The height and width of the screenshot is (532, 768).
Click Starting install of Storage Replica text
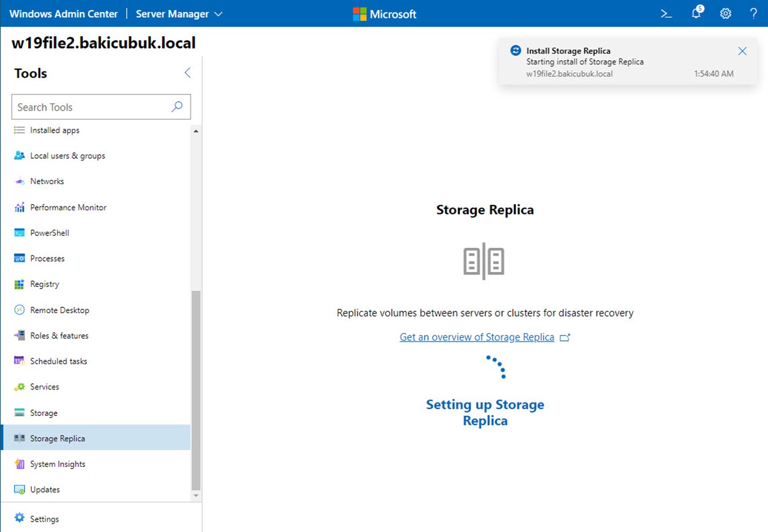585,62
